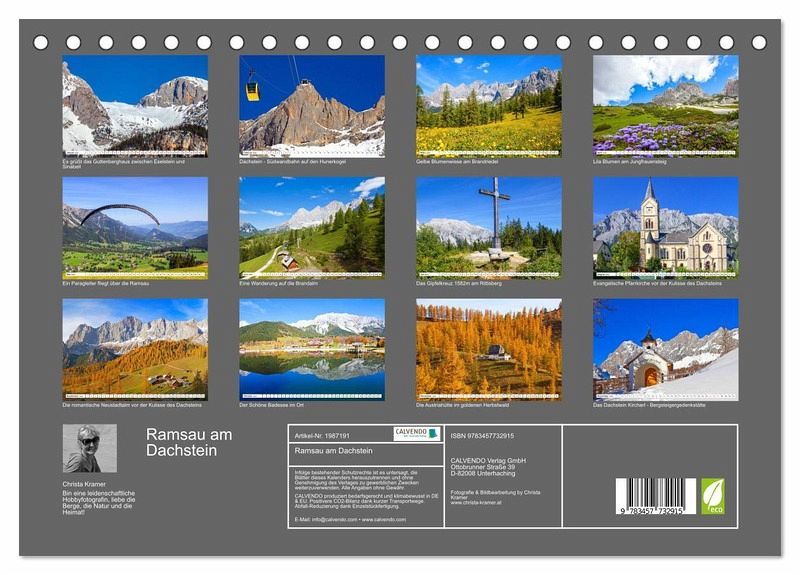Click the barcode 9 783457 732915

click(x=656, y=496)
